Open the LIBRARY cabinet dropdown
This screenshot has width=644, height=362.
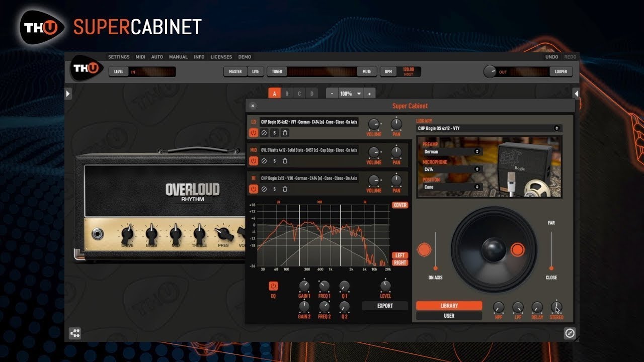click(x=489, y=128)
